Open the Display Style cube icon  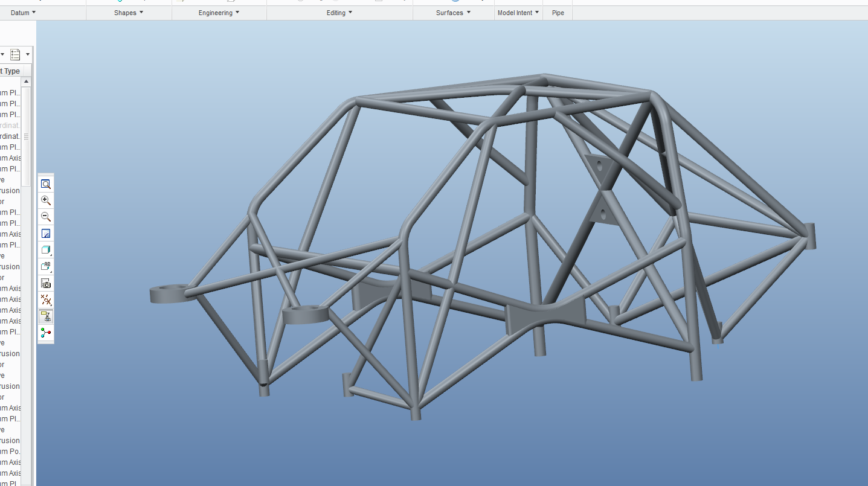(46, 249)
